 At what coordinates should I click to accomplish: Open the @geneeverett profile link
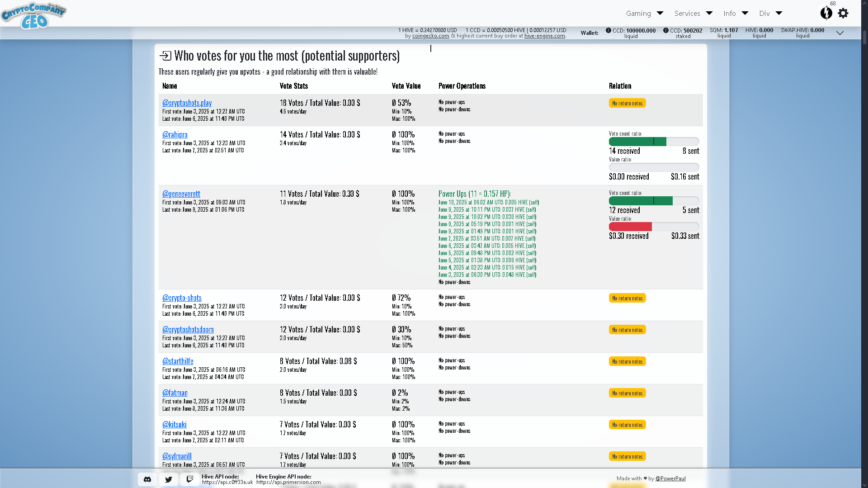181,194
